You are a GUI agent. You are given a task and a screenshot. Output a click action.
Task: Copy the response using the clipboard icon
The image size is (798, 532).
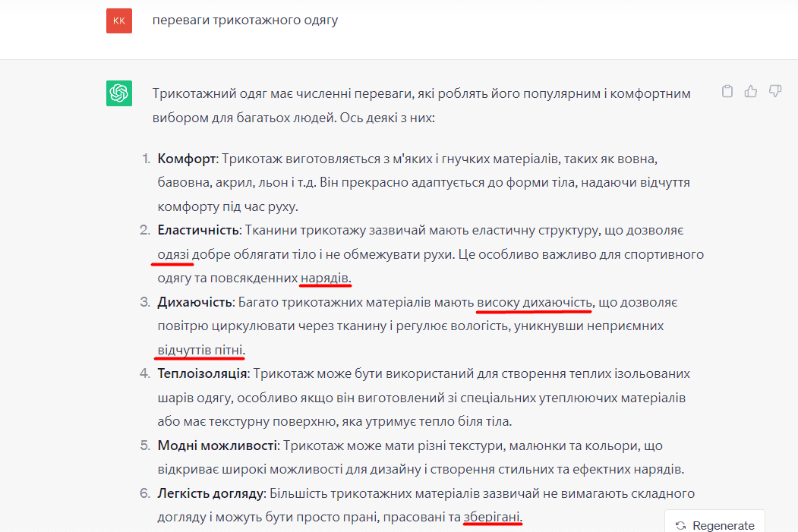[727, 90]
